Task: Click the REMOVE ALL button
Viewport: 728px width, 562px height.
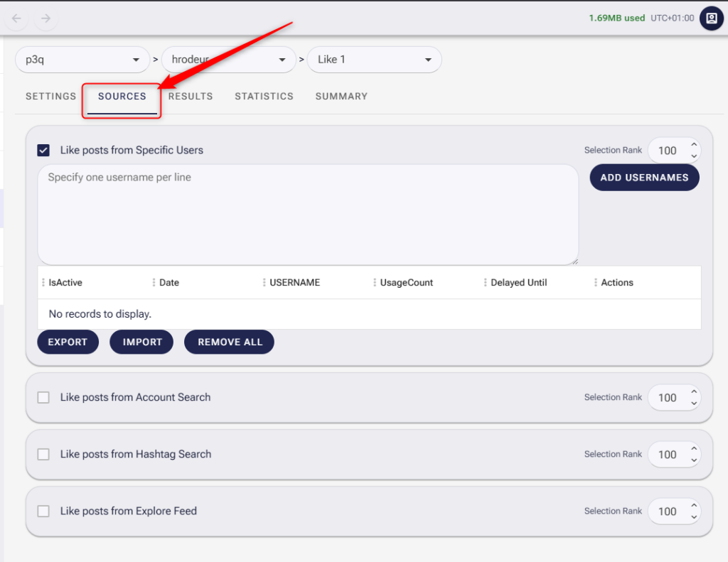Action: click(229, 342)
